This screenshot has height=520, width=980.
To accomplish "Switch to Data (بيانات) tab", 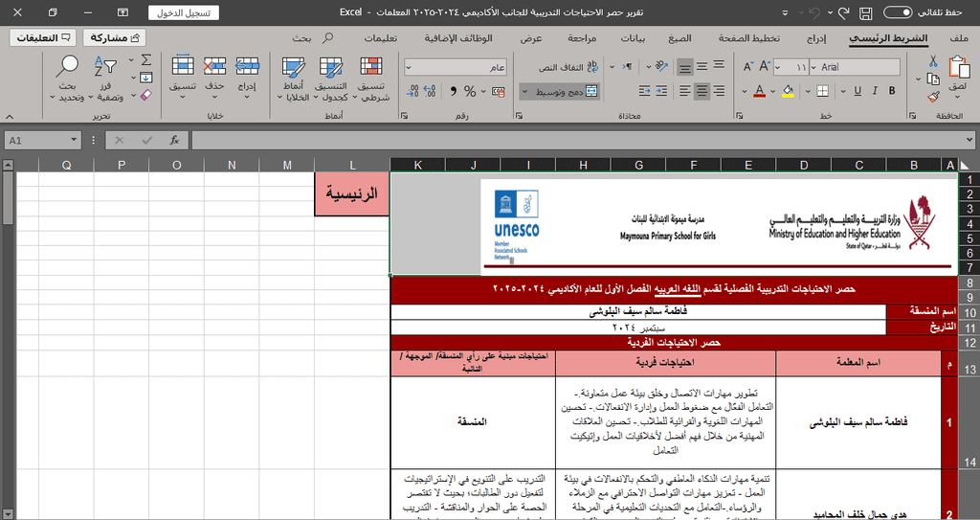I will pos(633,38).
